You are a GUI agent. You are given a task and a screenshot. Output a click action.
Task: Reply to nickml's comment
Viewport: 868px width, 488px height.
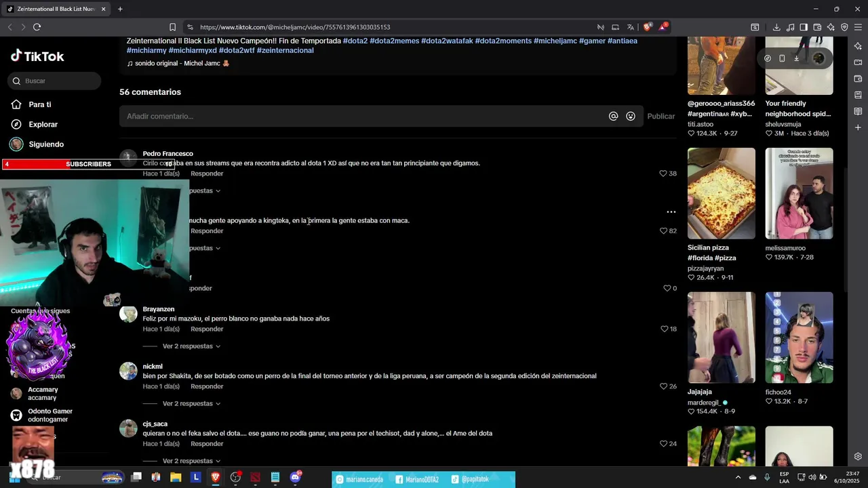tap(207, 386)
